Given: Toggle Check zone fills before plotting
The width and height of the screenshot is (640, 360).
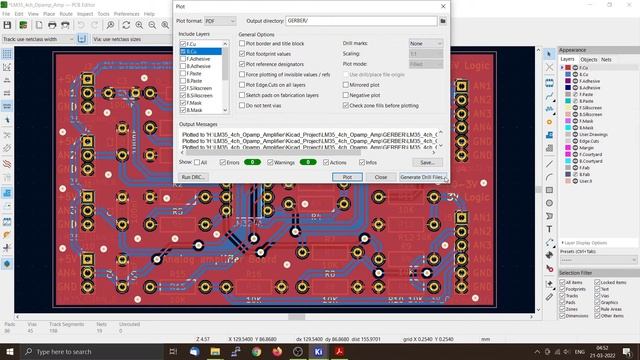Looking at the screenshot, I should 346,105.
